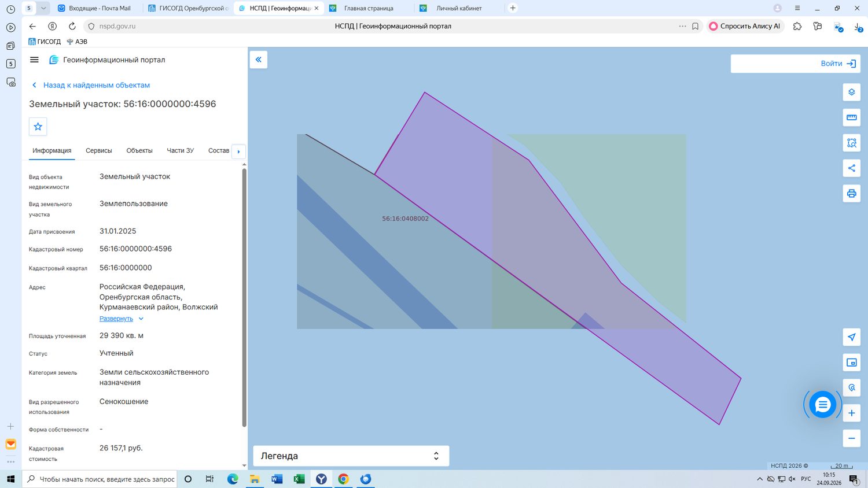Show hidden system tray icons

click(760, 479)
